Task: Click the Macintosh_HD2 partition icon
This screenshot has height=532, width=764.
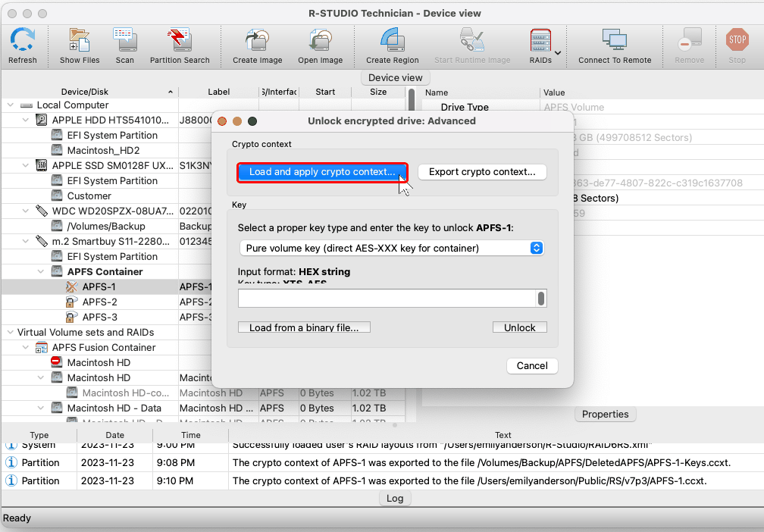Action: (57, 151)
